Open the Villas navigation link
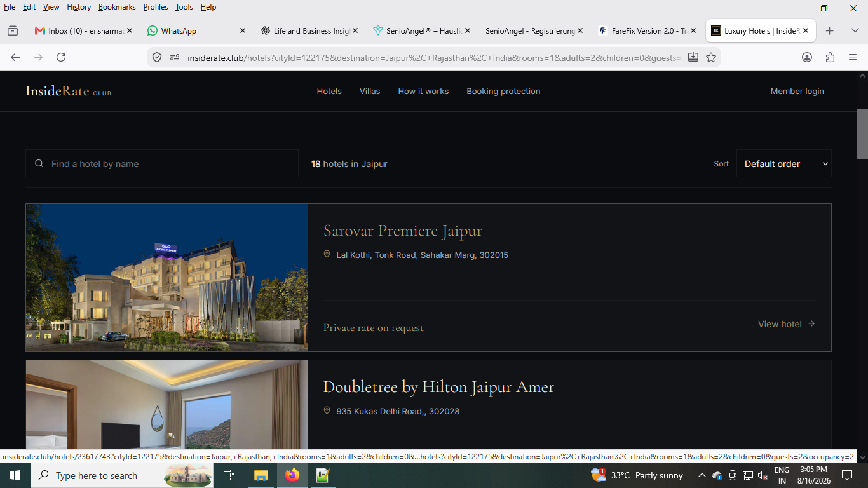The height and width of the screenshot is (488, 868). click(x=370, y=91)
